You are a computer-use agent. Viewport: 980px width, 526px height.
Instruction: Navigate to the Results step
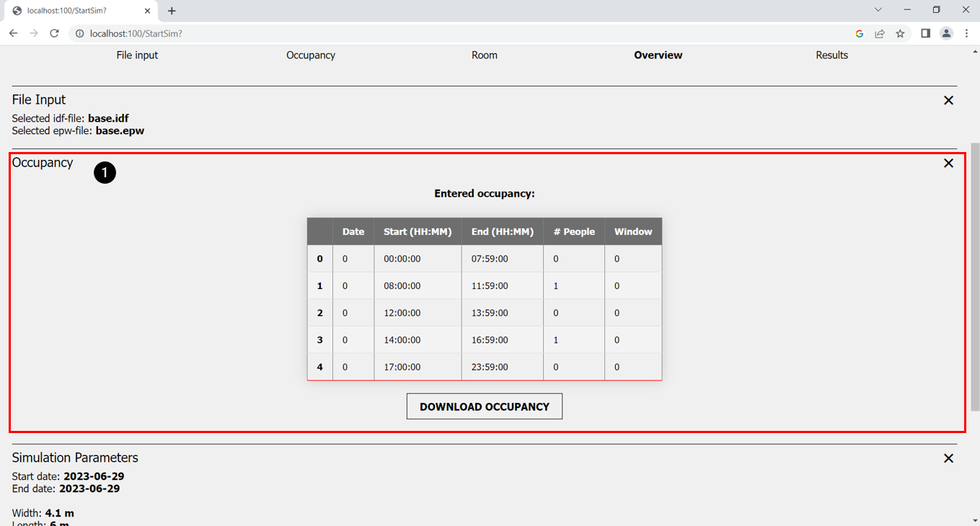coord(831,55)
